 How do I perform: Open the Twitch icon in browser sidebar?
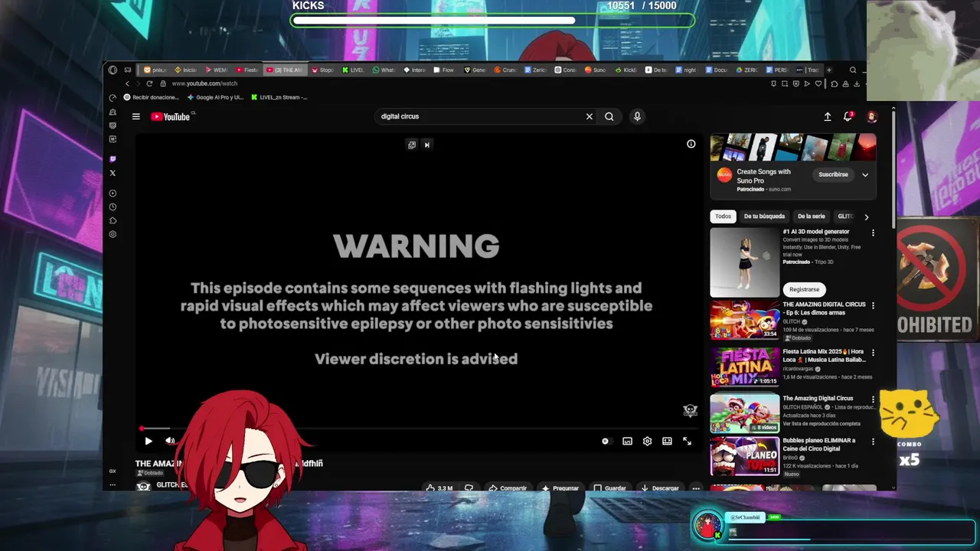[113, 159]
